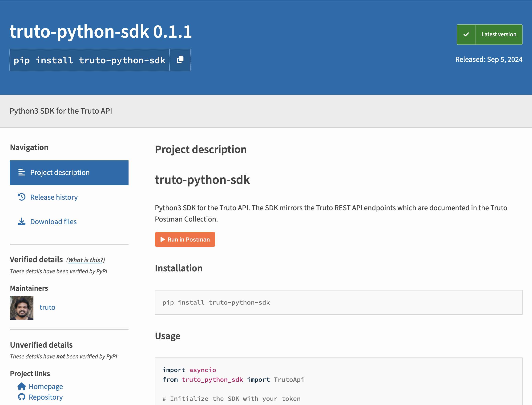
Task: Click the Release history clock icon
Action: pyautogui.click(x=21, y=197)
